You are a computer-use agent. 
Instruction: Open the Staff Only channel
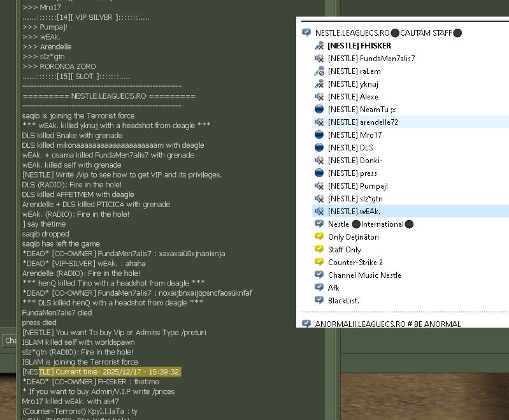(345, 250)
